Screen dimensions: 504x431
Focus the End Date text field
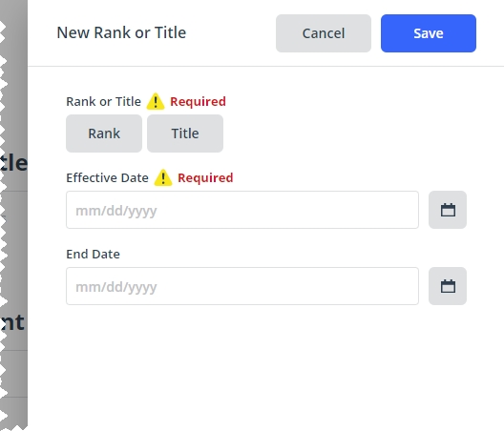(x=242, y=286)
